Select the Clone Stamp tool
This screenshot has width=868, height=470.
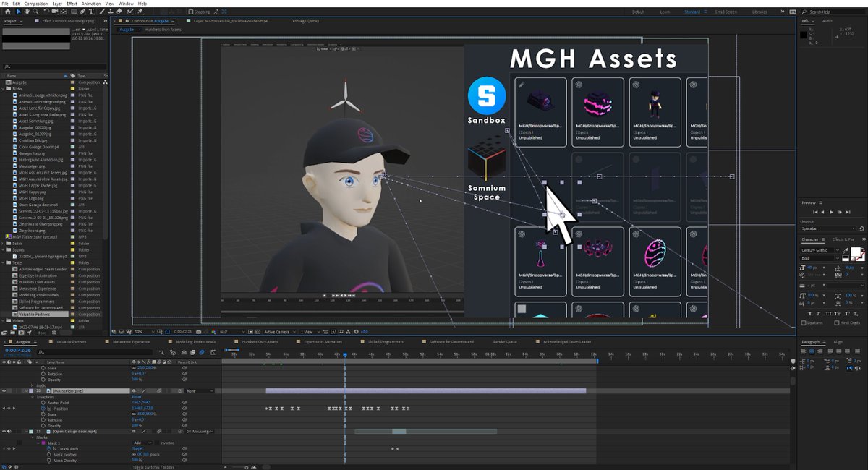(110, 12)
